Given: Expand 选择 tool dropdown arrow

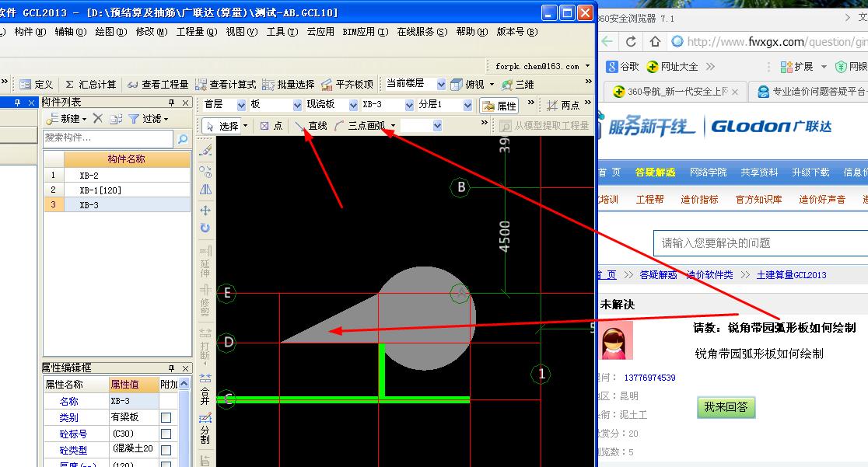Looking at the screenshot, I should coord(245,126).
